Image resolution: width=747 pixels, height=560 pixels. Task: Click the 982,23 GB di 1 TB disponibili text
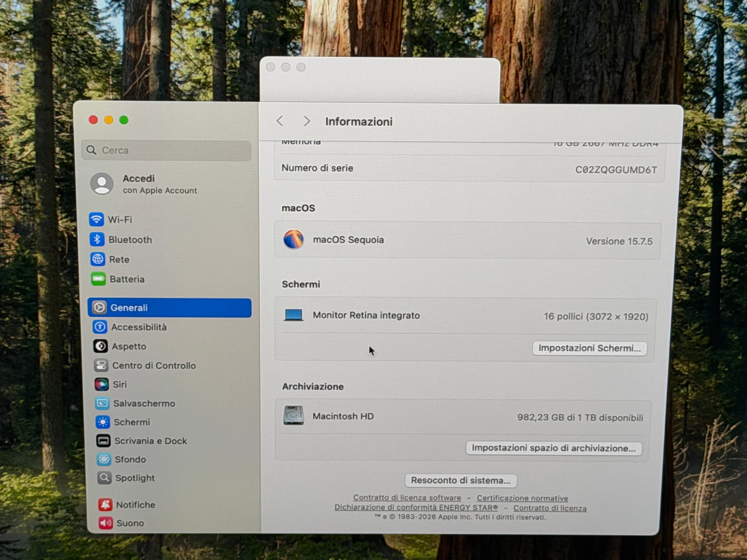click(x=580, y=417)
